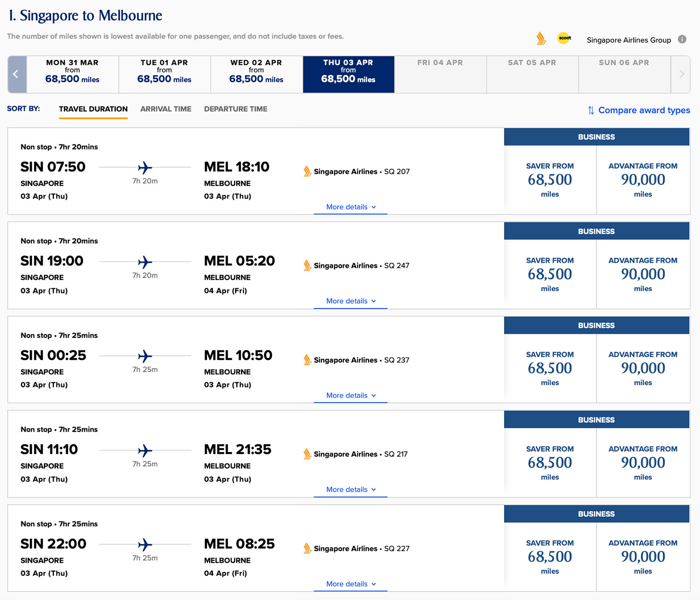
Task: Click the sort arrows icon beside Compare award types
Action: [x=591, y=110]
